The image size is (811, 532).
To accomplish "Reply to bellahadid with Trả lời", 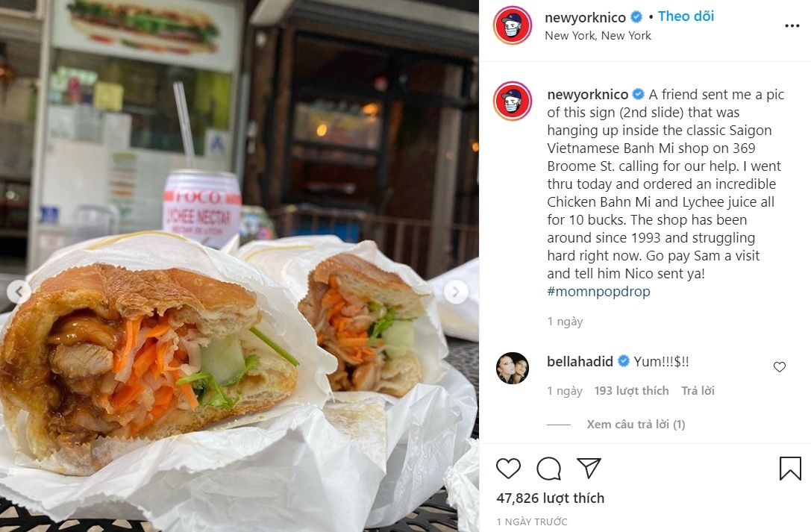I will point(698,391).
